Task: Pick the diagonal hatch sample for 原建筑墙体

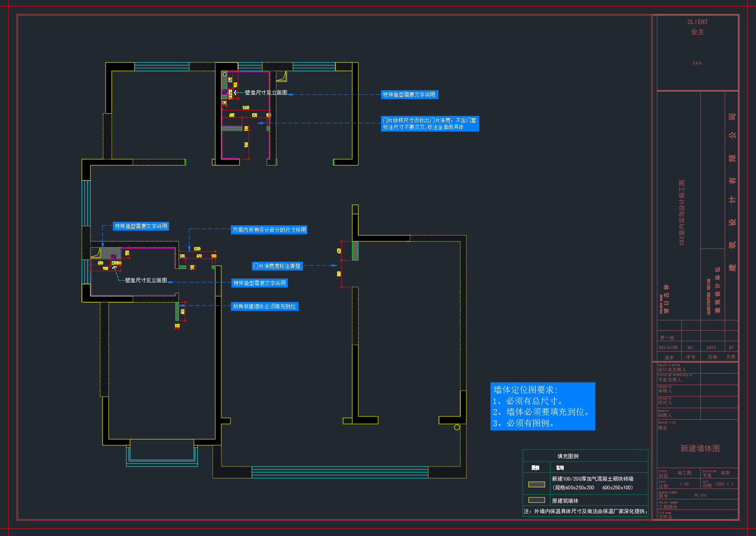Action: pos(536,500)
